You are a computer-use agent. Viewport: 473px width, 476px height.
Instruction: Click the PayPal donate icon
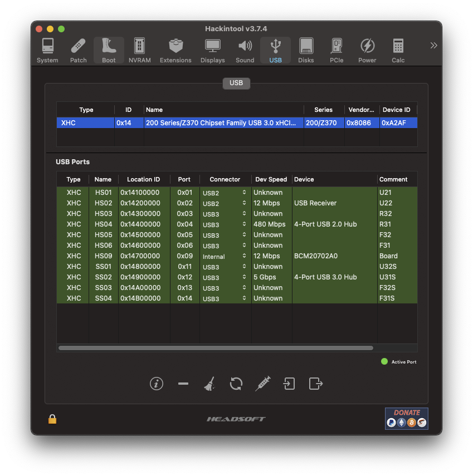(391, 422)
